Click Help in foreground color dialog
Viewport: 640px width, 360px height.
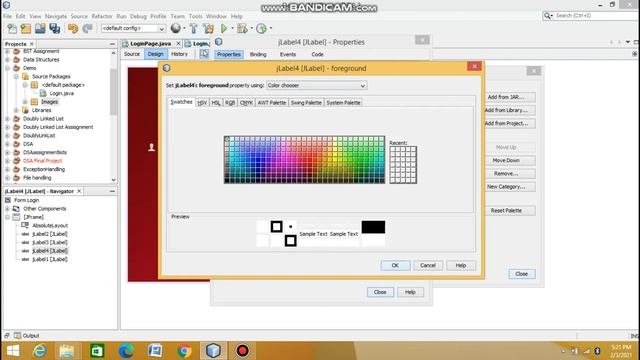[x=461, y=265]
